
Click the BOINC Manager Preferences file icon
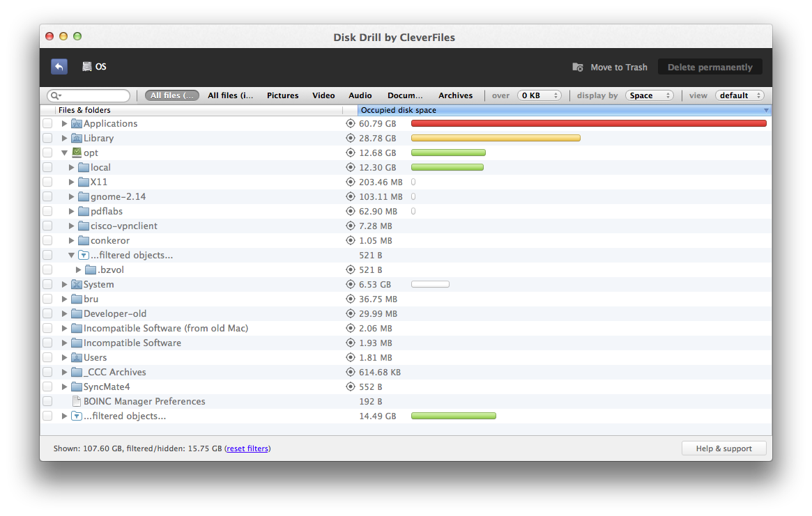click(76, 401)
